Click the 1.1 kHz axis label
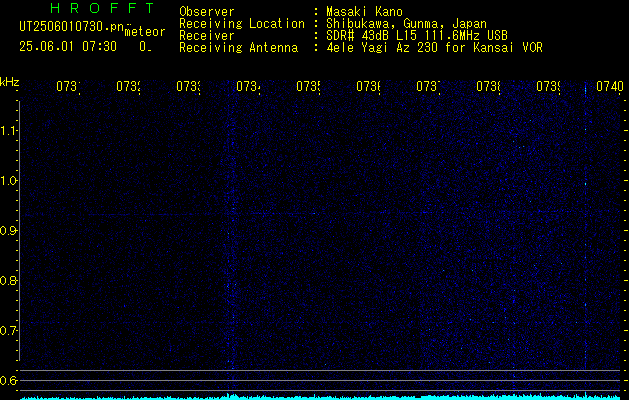 tap(8, 130)
